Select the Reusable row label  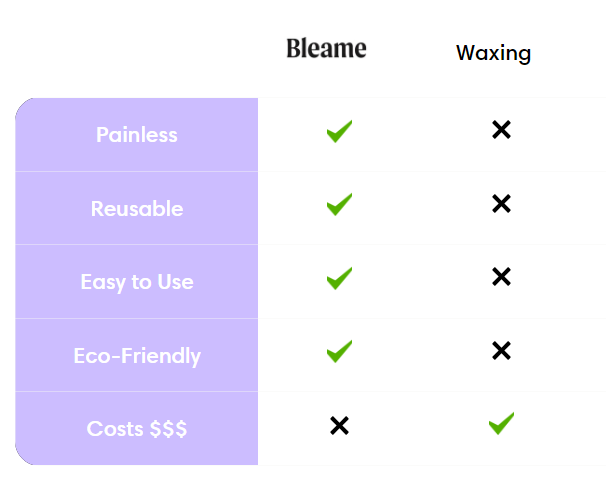(137, 208)
